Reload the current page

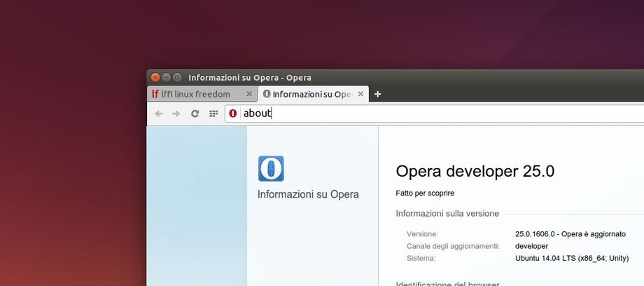tap(195, 114)
